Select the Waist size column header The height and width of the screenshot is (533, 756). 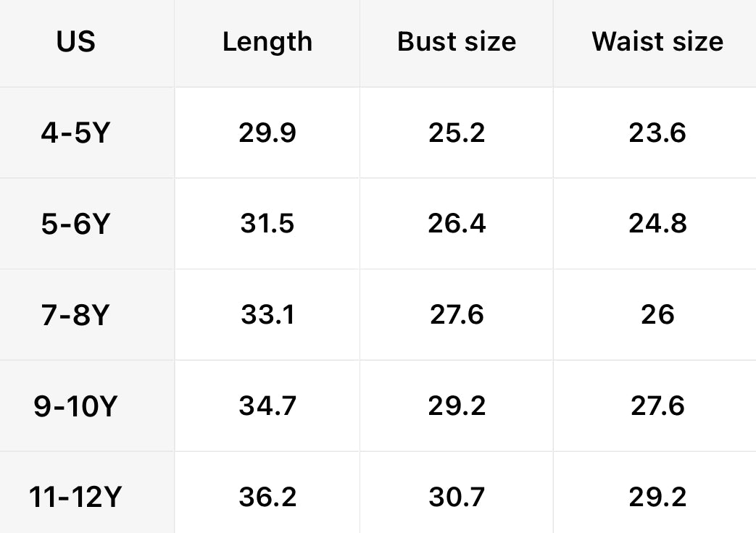[657, 41]
